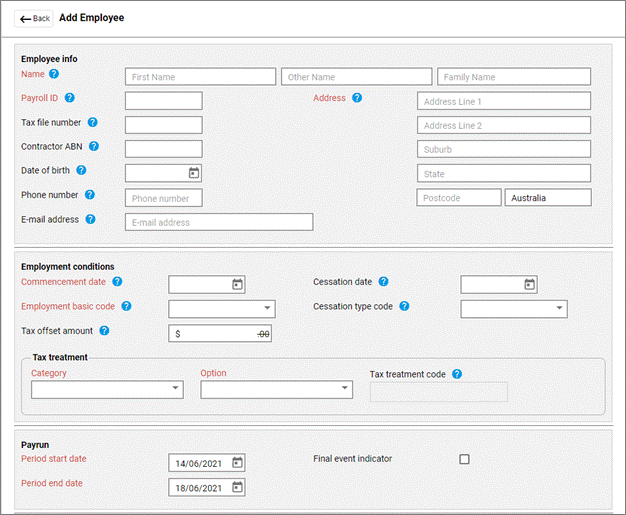Image resolution: width=626 pixels, height=515 pixels.
Task: Click the Family Name input field
Action: tap(513, 77)
